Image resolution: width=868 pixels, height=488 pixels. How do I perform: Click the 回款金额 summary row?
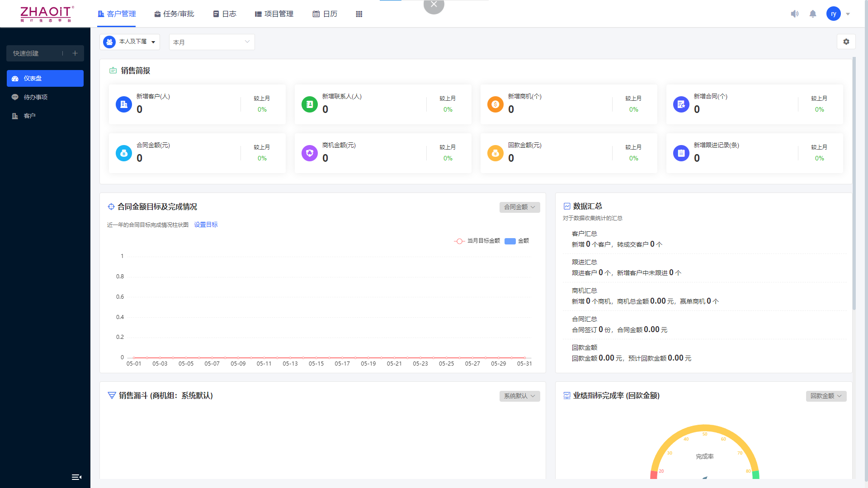point(704,353)
